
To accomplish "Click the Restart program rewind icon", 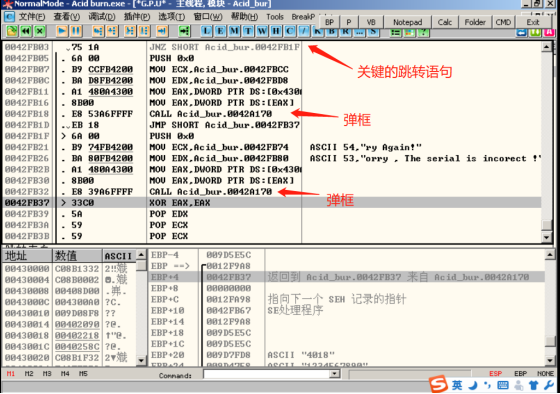I will pos(26,31).
